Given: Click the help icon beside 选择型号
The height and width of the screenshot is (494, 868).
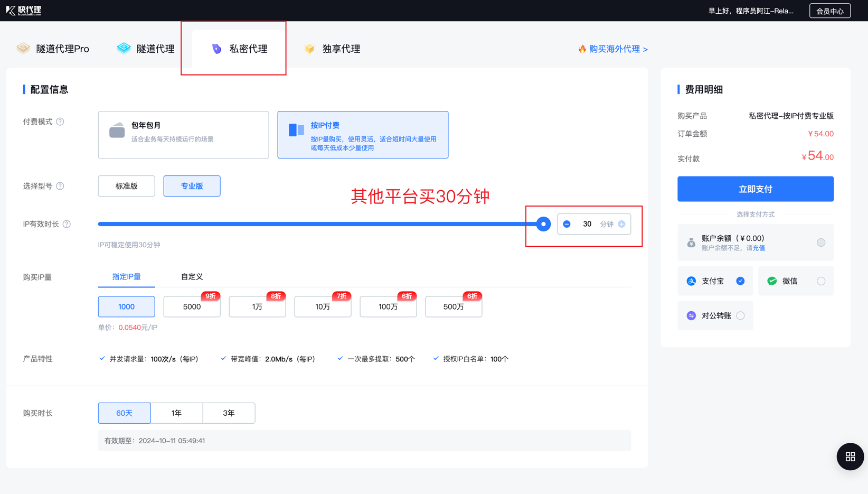Looking at the screenshot, I should [60, 186].
